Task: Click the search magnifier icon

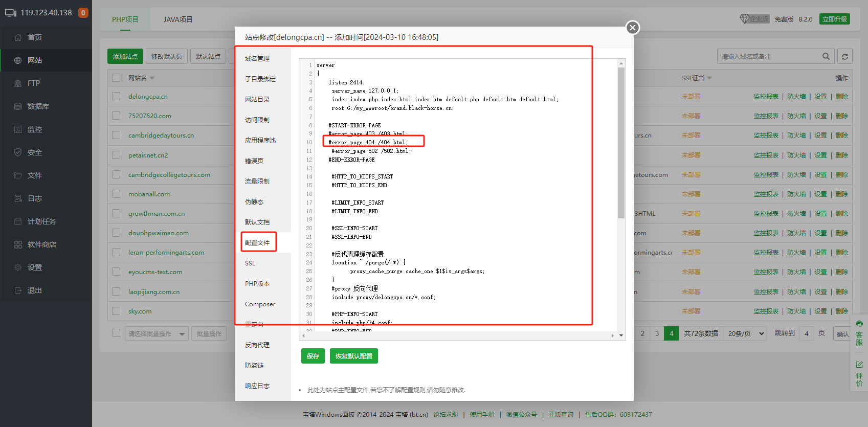Action: click(x=826, y=56)
